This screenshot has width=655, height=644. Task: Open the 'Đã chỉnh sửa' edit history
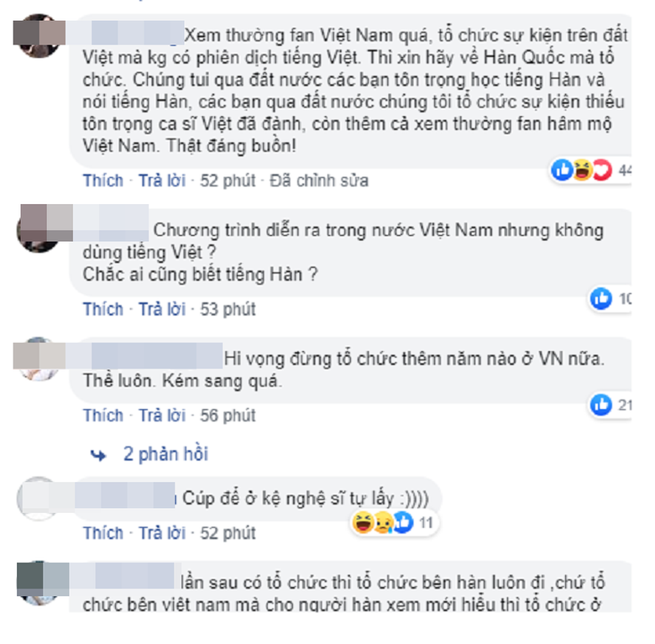coord(319,181)
